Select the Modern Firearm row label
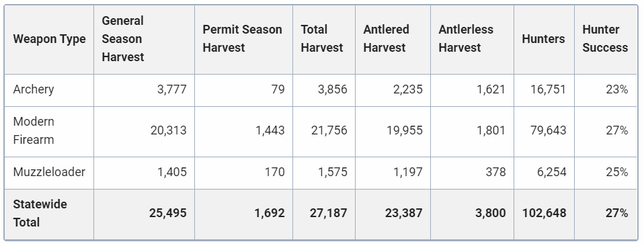 tap(34, 130)
